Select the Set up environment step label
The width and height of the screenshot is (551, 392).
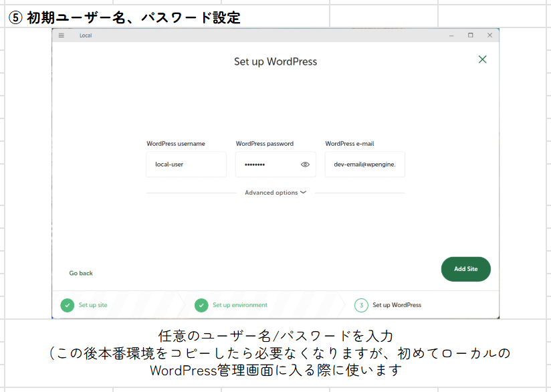pyautogui.click(x=240, y=305)
